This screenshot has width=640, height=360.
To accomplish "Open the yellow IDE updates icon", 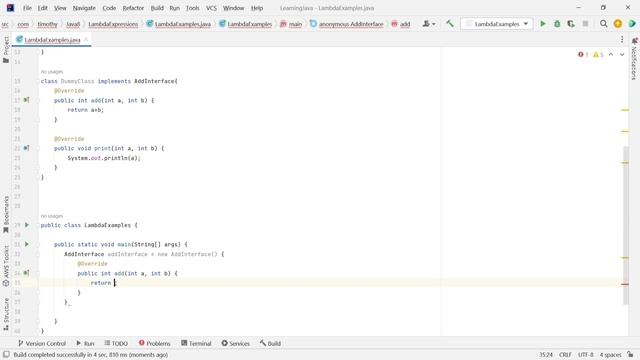I will point(618,24).
